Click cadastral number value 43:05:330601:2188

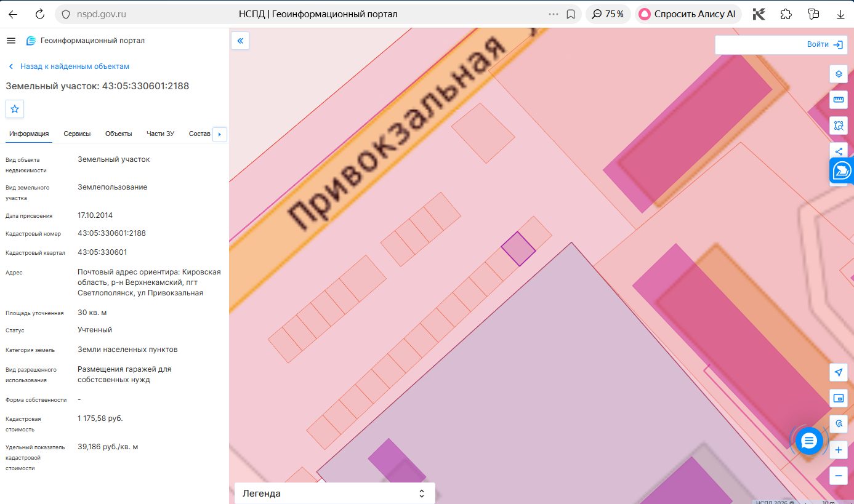coord(111,233)
